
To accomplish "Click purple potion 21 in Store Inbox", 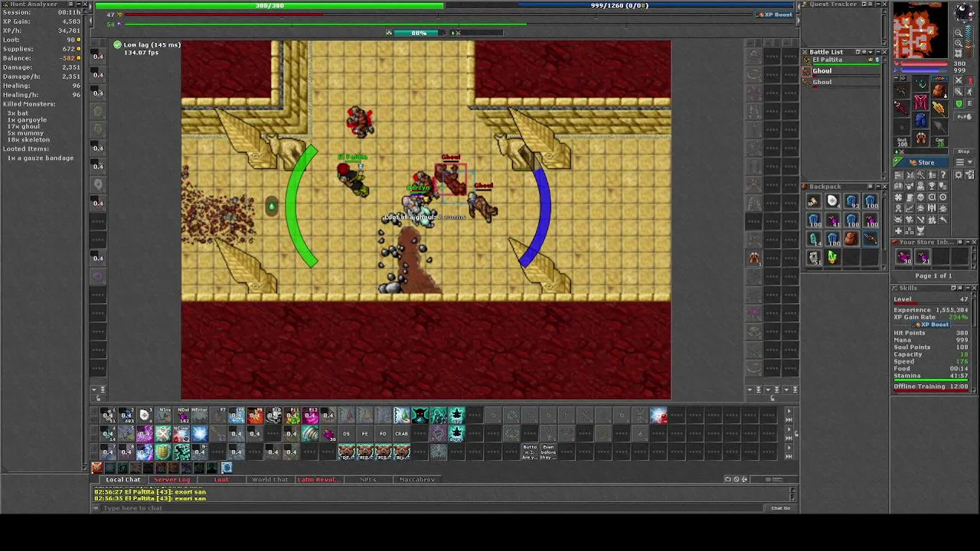I will tap(923, 256).
